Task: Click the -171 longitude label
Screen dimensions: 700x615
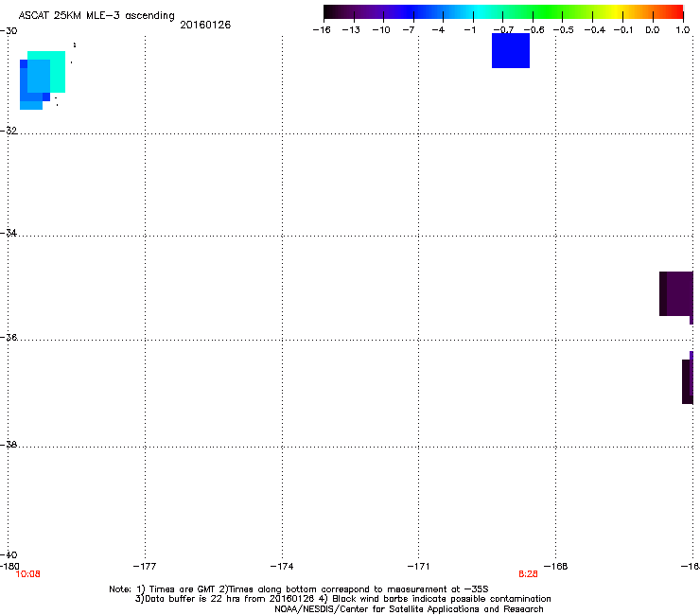Action: pos(418,567)
